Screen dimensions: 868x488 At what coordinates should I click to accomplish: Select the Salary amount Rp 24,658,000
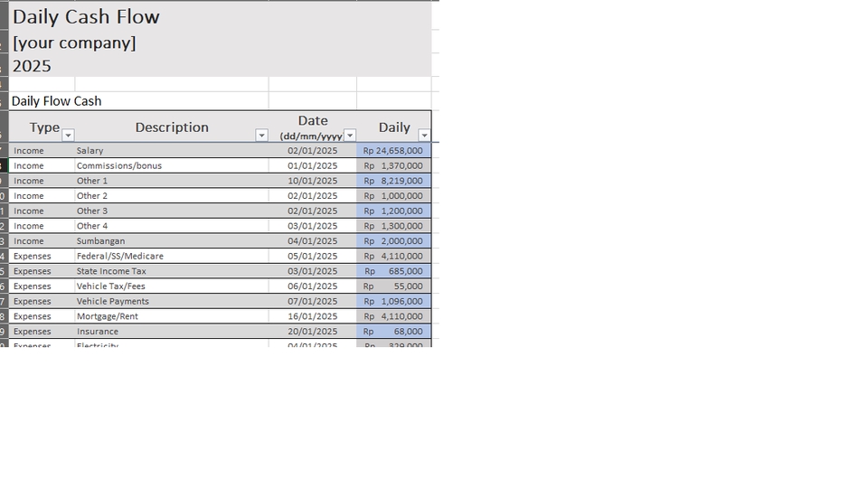(393, 151)
